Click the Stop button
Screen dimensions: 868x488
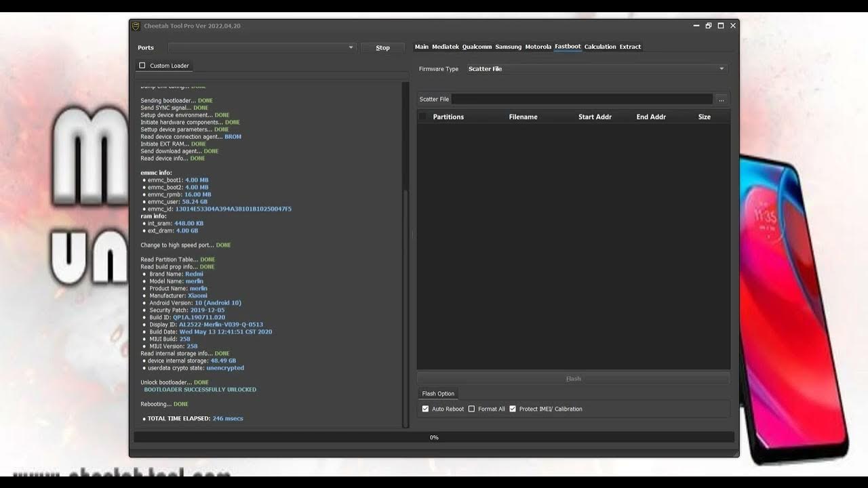pos(383,47)
